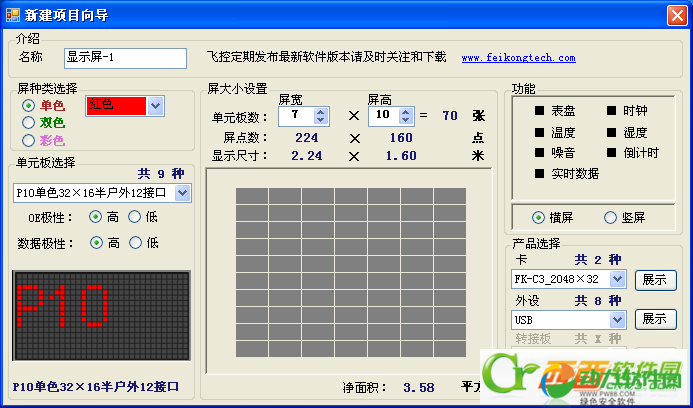693x408 pixels.
Task: Enable the 实时数据 checkbox
Action: (540, 173)
